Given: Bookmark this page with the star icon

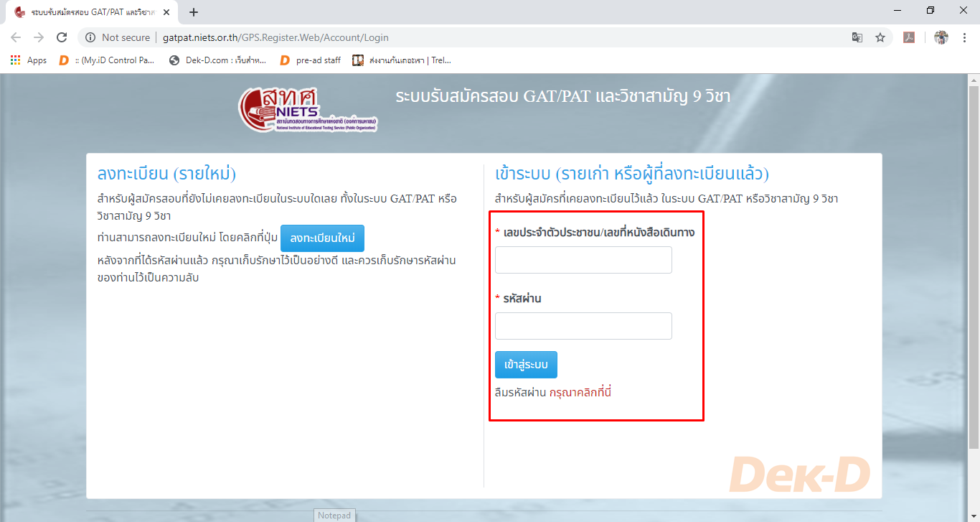Looking at the screenshot, I should [880, 37].
